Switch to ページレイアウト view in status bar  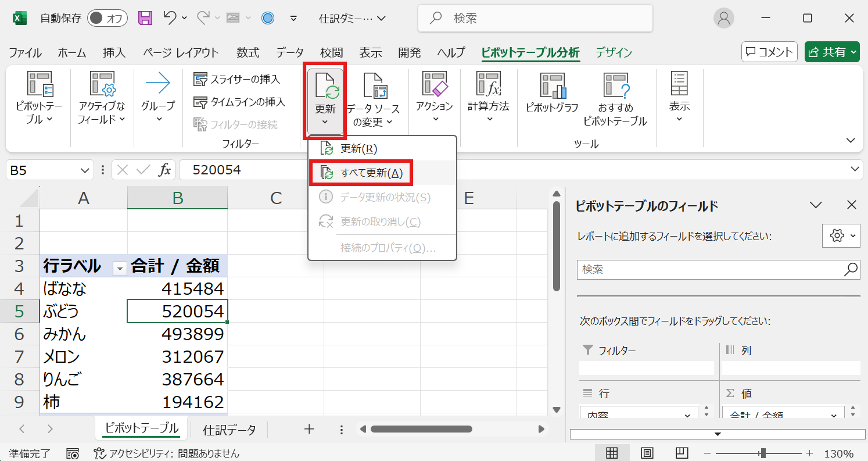click(647, 452)
